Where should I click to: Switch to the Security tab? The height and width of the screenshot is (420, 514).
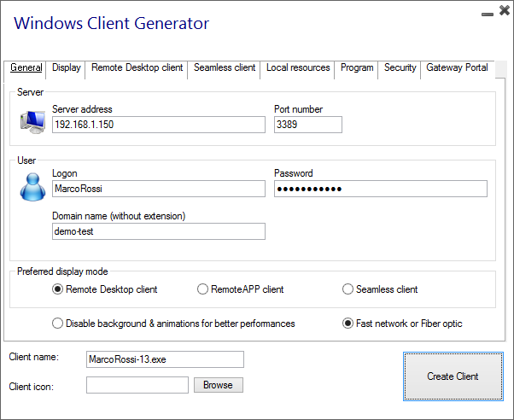[x=400, y=68]
